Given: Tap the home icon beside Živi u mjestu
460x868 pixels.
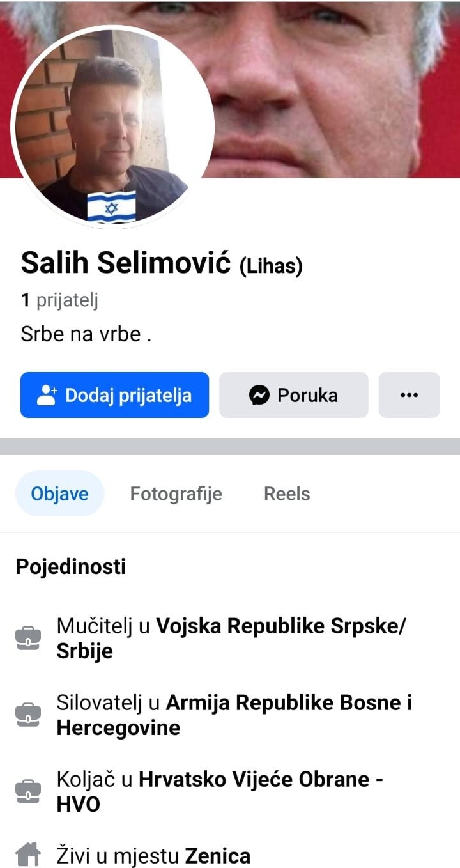Looking at the screenshot, I should [28, 855].
